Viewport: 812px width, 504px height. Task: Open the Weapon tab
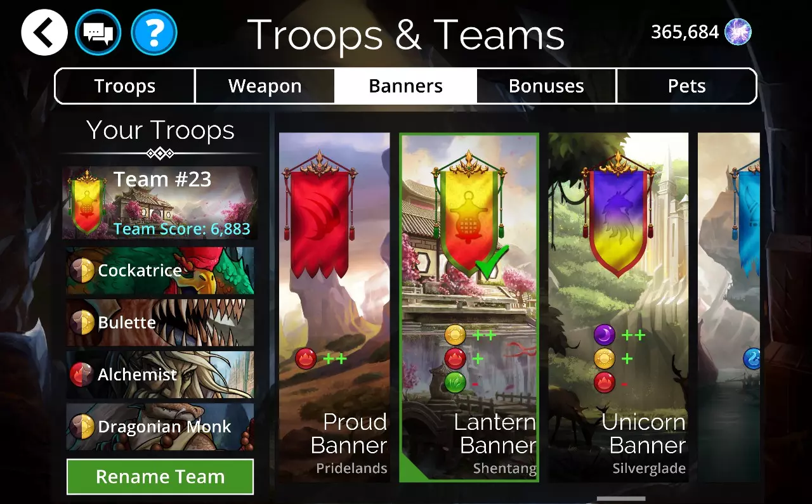tap(265, 86)
